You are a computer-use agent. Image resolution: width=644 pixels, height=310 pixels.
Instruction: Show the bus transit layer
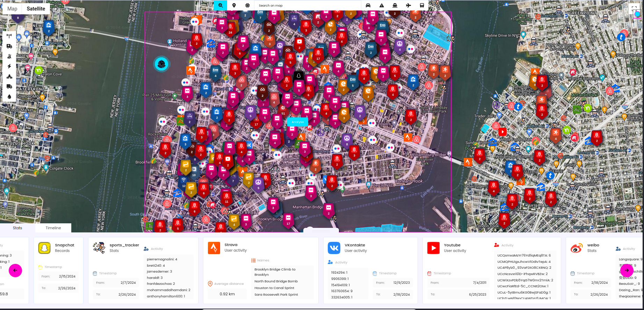[x=422, y=5]
